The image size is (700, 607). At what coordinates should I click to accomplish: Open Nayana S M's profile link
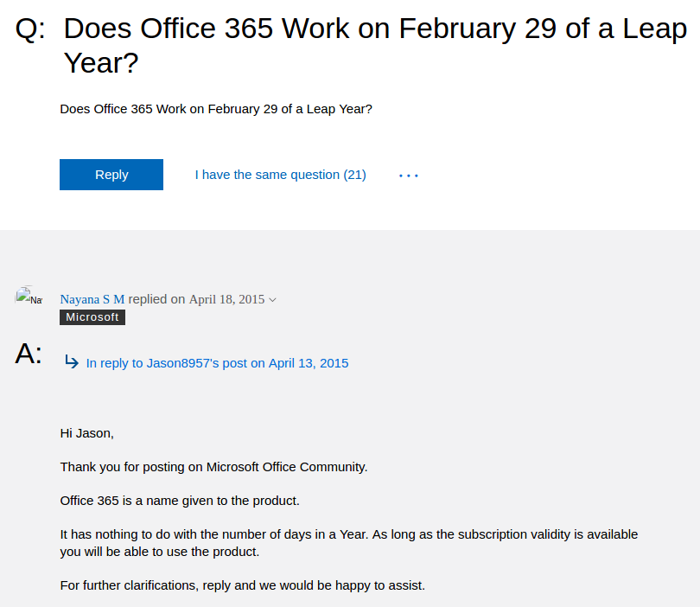tap(92, 299)
